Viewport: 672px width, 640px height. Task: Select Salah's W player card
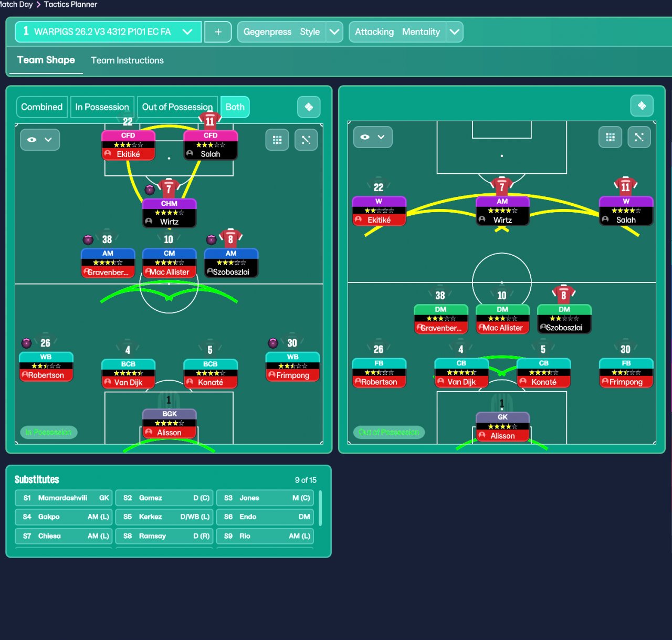(626, 211)
